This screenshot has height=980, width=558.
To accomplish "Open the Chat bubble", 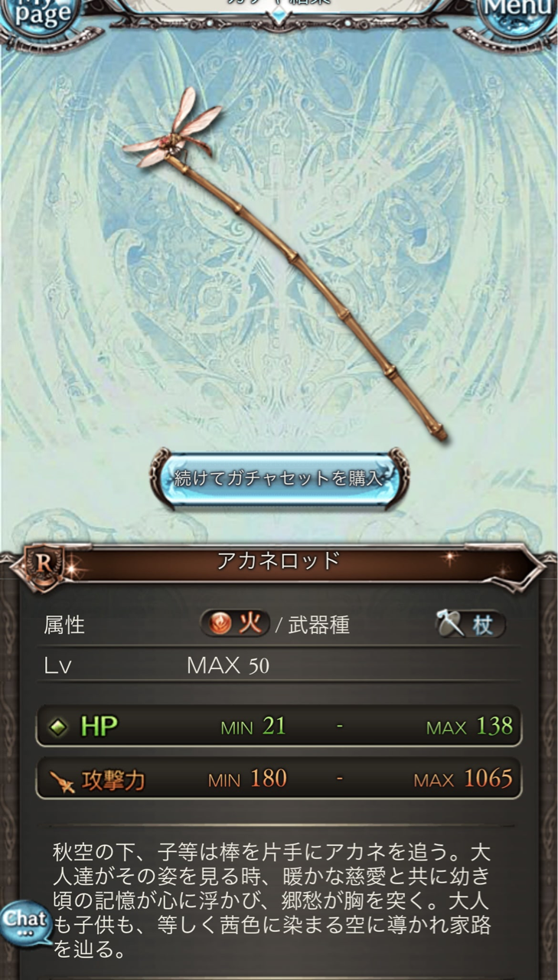I will (25, 923).
